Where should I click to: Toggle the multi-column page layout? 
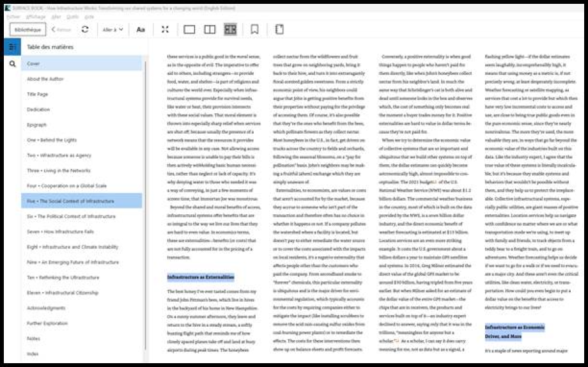coord(230,29)
